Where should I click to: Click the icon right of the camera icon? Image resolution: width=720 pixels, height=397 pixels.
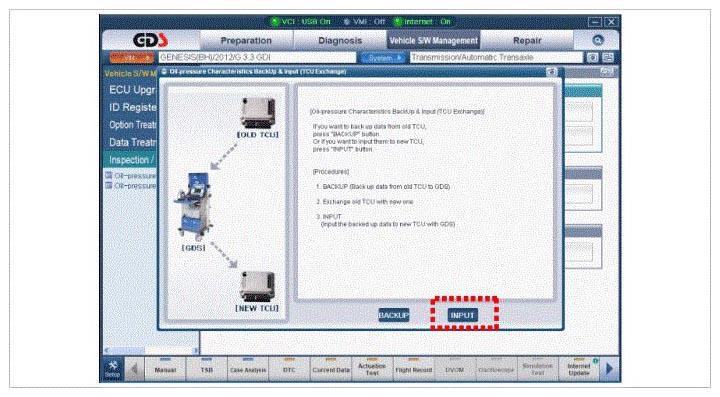coord(608,57)
